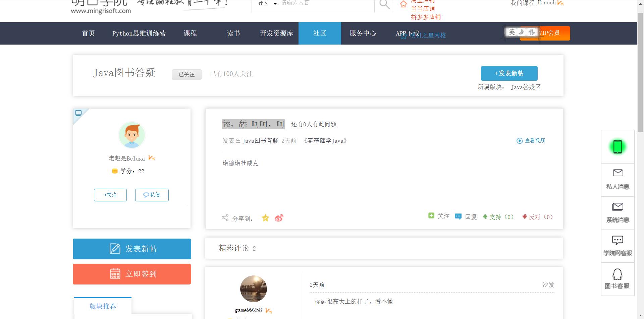The width and height of the screenshot is (644, 319).
Task: Open 《零基础学Java》 book link
Action: (325, 141)
